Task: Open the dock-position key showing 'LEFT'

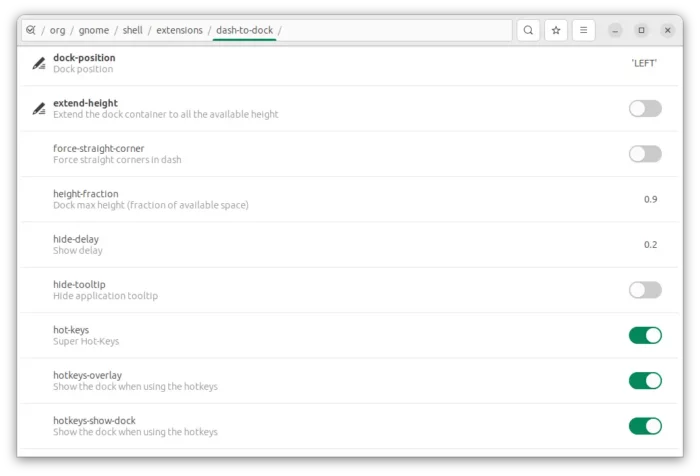Action: [350, 63]
